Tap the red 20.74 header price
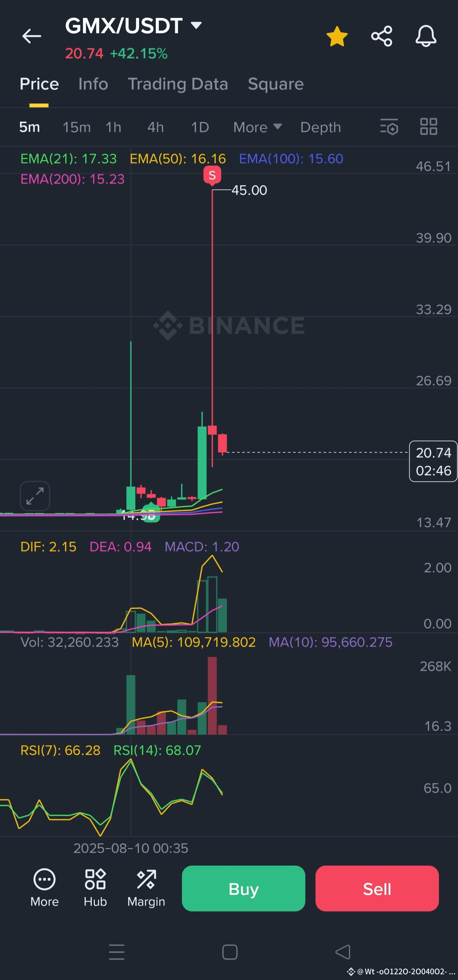Image resolution: width=458 pixels, height=980 pixels. [x=84, y=54]
